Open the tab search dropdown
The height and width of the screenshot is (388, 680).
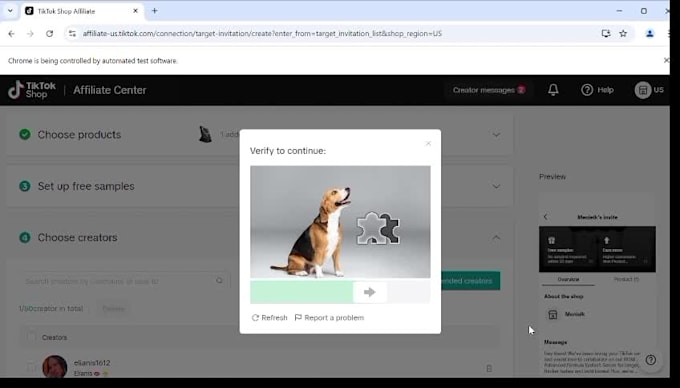pos(10,11)
